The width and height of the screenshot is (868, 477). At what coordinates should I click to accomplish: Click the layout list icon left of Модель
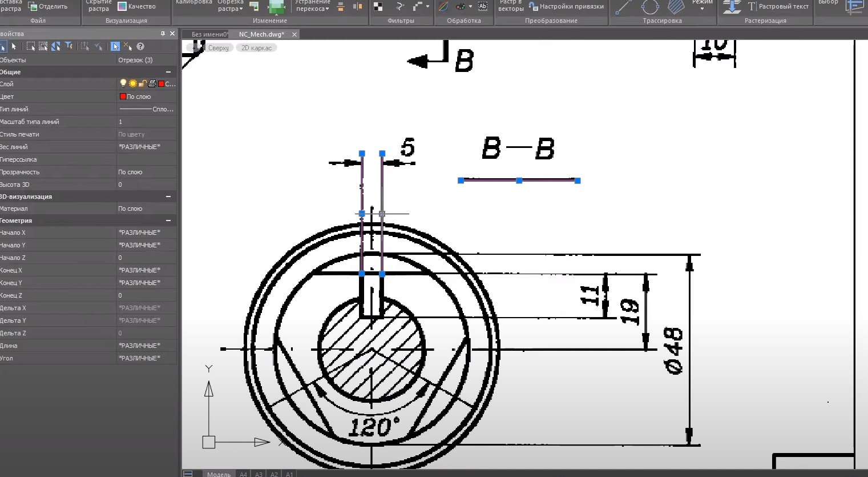(188, 474)
